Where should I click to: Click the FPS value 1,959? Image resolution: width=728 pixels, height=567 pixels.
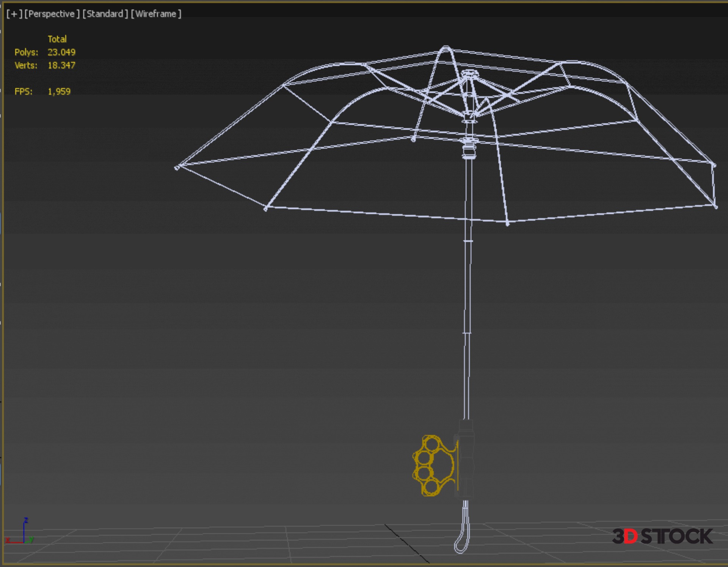59,92
